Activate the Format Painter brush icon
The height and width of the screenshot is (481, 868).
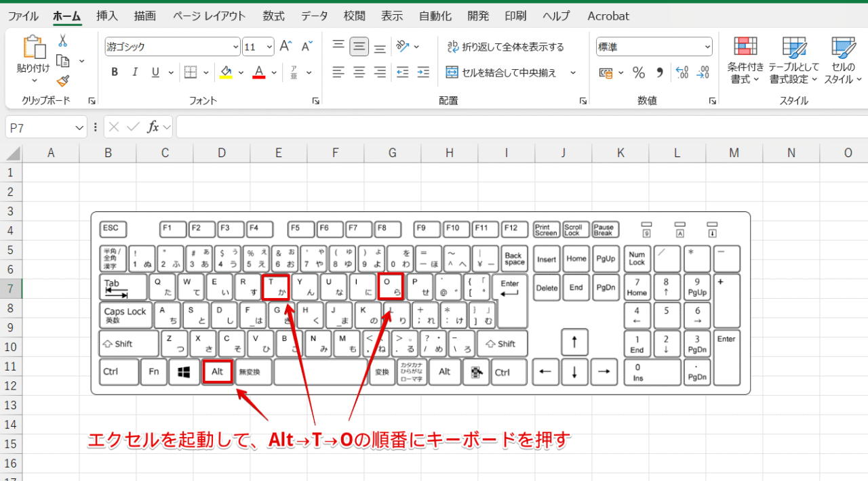point(62,81)
